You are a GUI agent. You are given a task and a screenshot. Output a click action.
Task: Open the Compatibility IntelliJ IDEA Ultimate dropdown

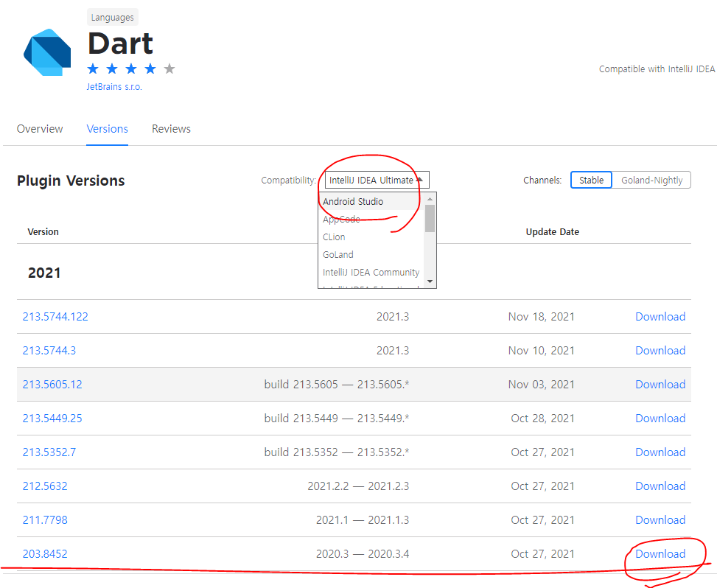click(377, 180)
